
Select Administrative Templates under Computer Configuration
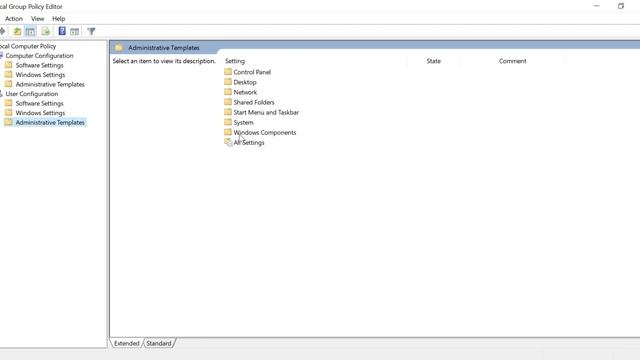point(50,84)
